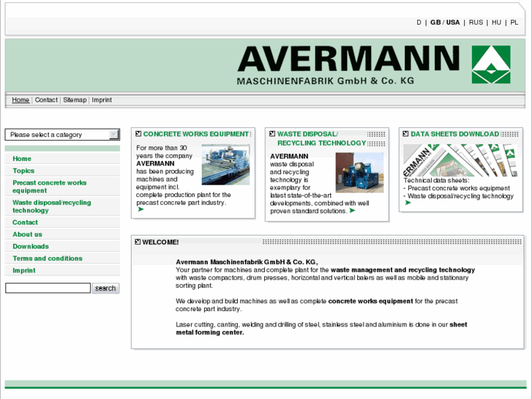Click 'CONCRETE WORKS EQUIPMENT' heading link
532x399 pixels.
coord(196,134)
